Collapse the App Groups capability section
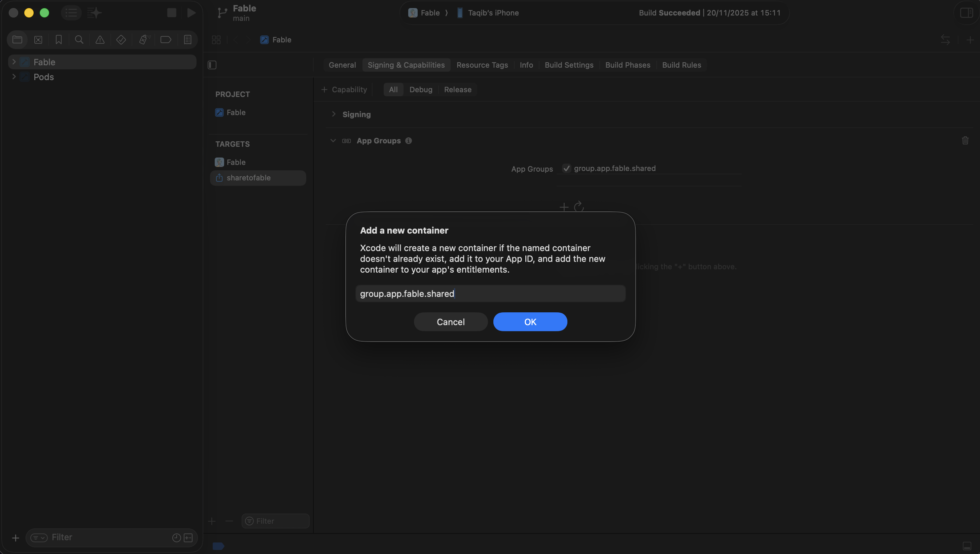Image resolution: width=980 pixels, height=554 pixels. (x=333, y=140)
